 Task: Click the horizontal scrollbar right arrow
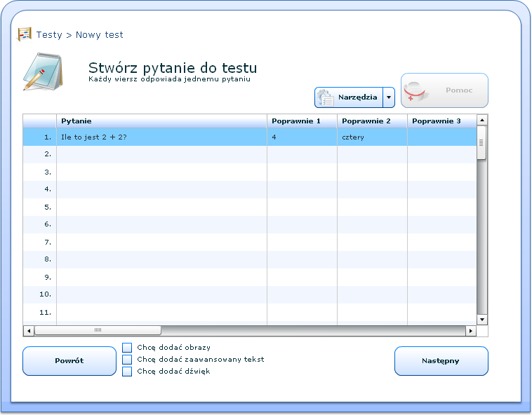[471, 331]
